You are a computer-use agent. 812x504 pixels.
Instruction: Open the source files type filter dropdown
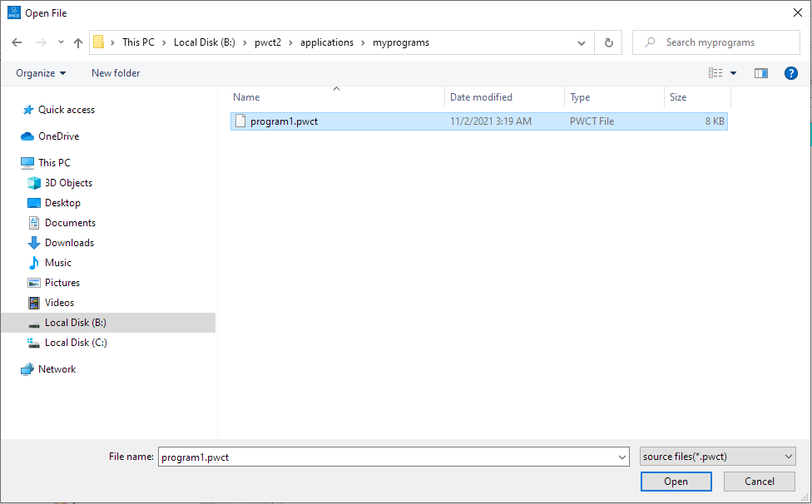click(x=718, y=457)
